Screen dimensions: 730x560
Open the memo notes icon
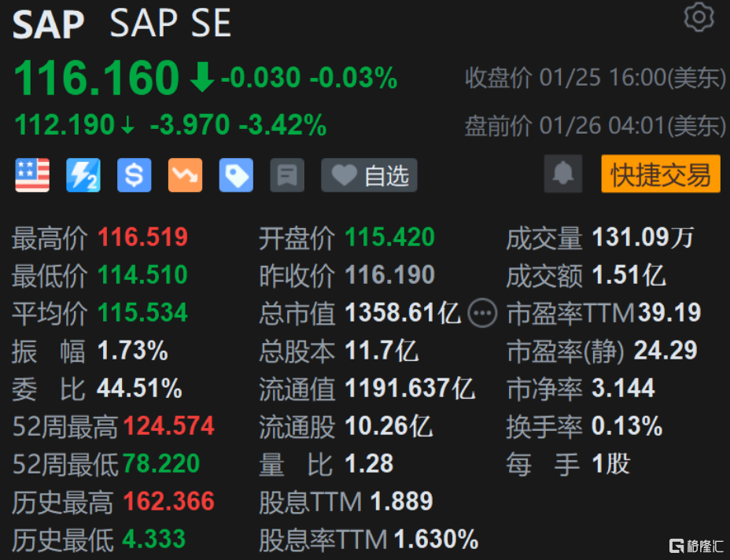pos(287,175)
